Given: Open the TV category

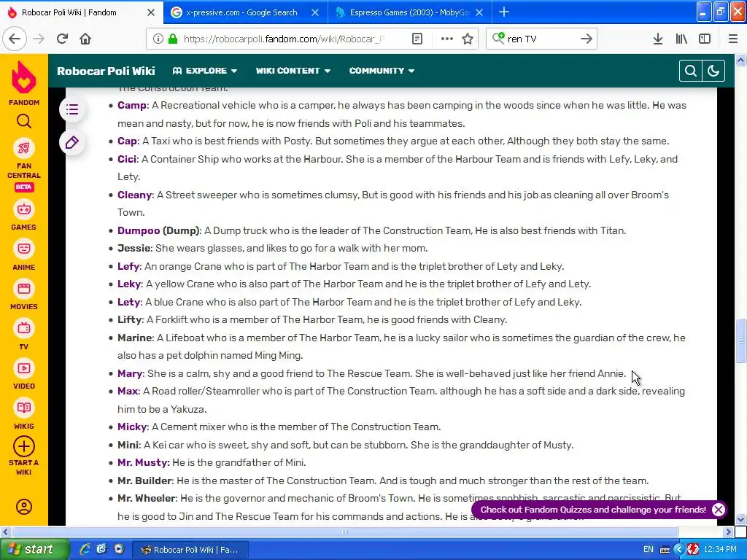Looking at the screenshot, I should click(24, 335).
